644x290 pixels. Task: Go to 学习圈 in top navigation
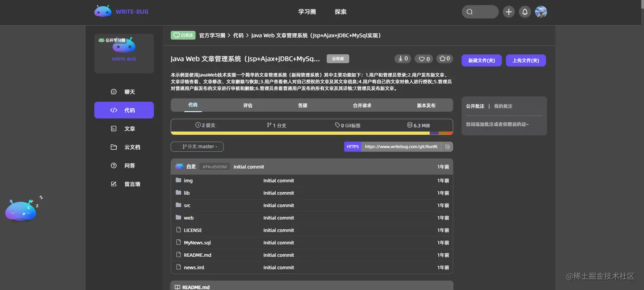click(x=307, y=12)
